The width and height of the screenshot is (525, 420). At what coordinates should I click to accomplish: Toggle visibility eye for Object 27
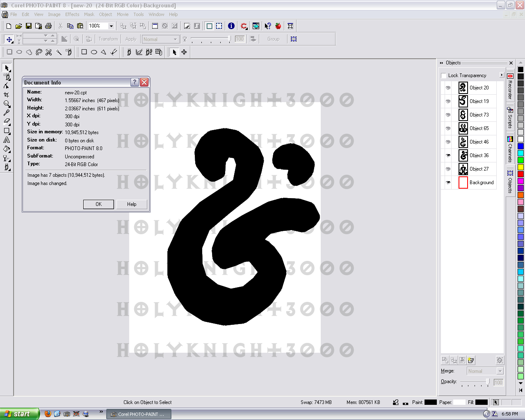448,169
